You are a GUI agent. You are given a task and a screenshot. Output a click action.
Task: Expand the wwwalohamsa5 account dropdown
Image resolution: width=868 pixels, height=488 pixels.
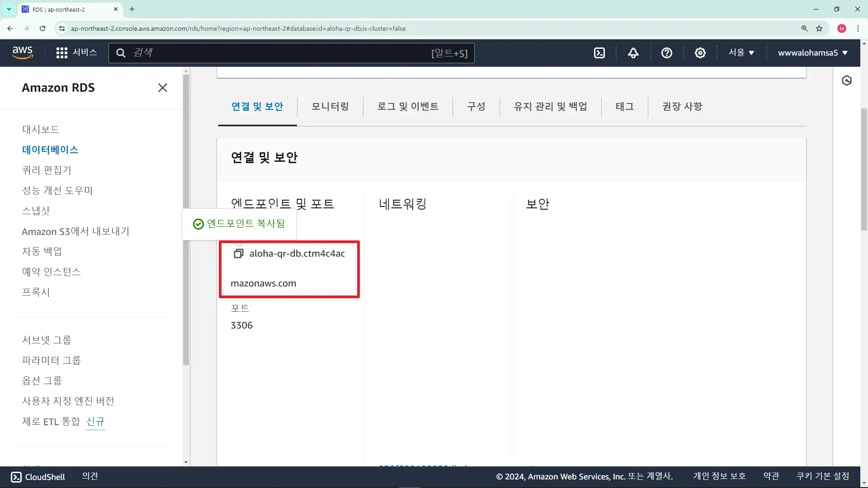(812, 53)
